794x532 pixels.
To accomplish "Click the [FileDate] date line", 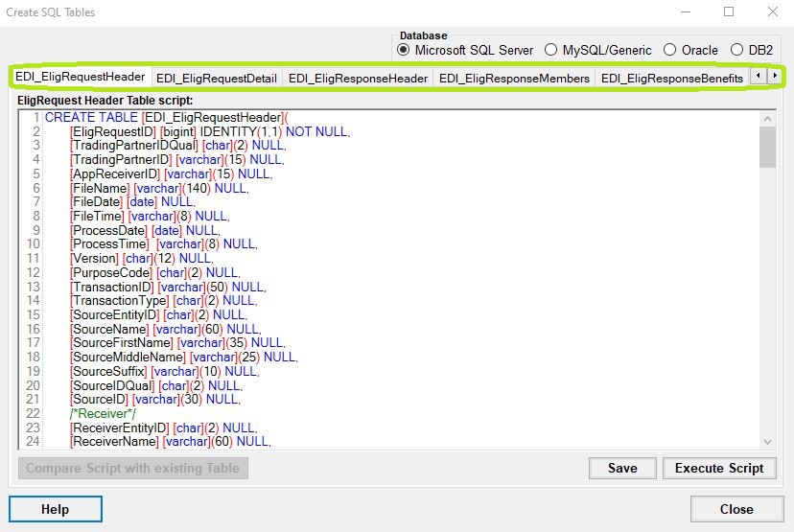I will [132, 201].
